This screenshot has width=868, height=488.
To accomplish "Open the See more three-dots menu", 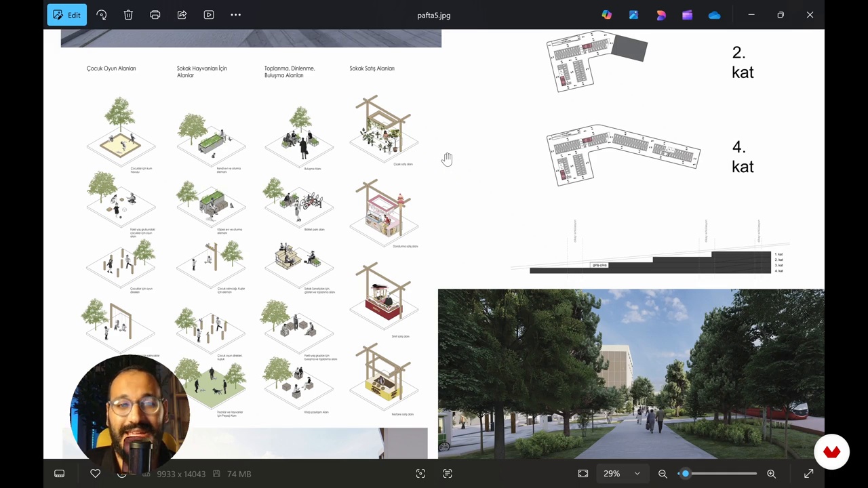I will (236, 15).
